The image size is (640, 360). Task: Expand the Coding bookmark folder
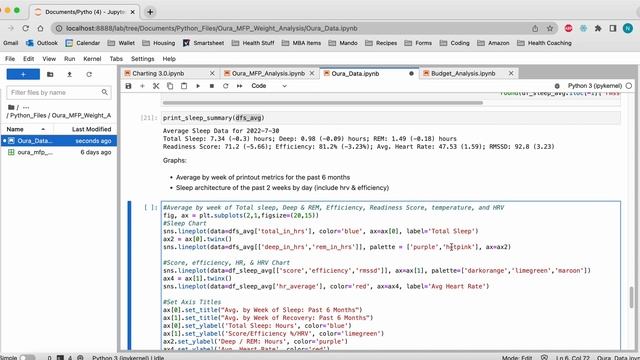(x=455, y=43)
